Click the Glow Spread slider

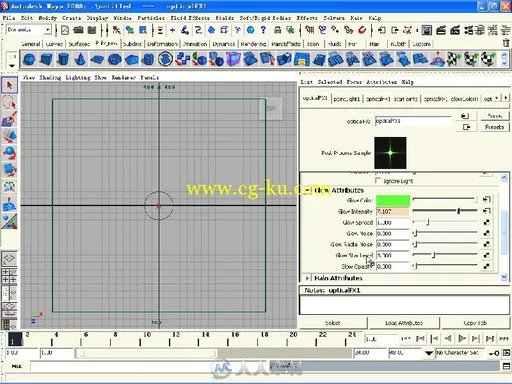tap(445, 222)
